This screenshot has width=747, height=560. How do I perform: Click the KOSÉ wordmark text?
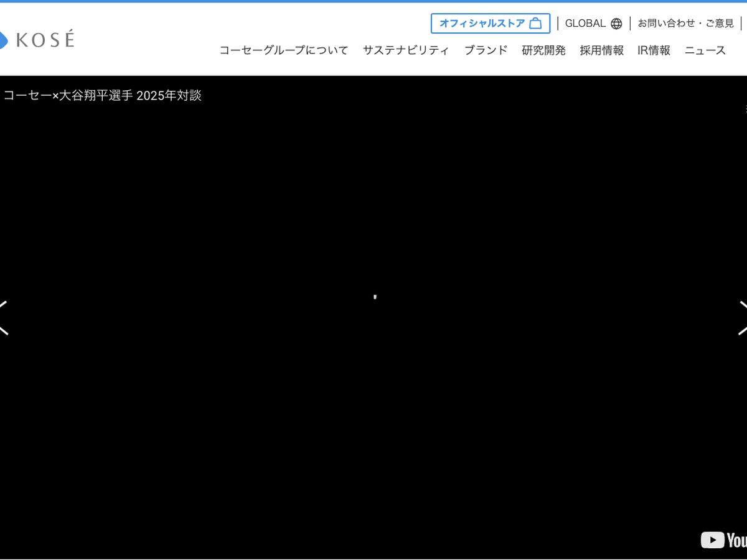coord(45,40)
